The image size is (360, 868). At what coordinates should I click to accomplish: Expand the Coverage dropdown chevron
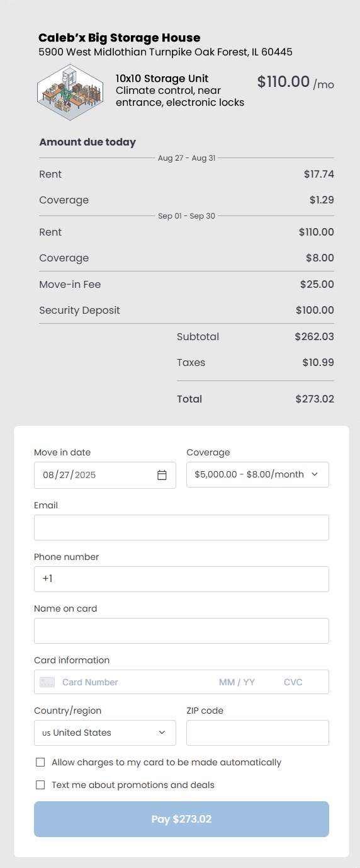tap(315, 474)
